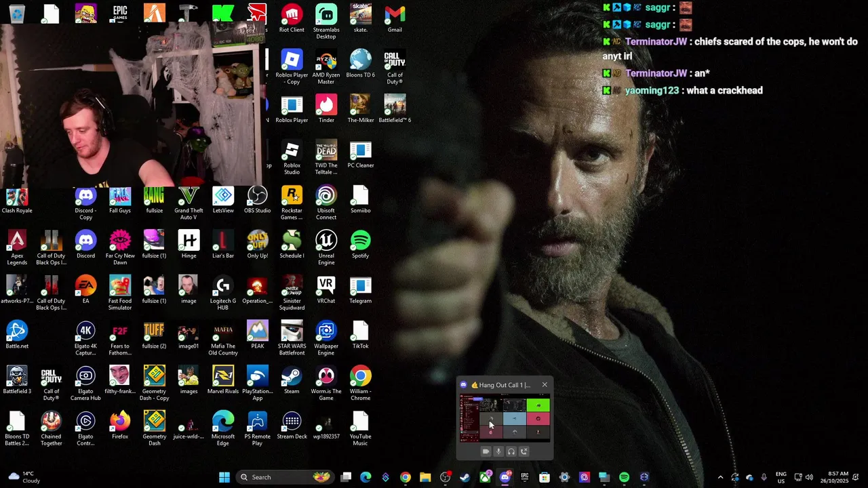Select Battle.net desktop icon
The image size is (868, 488).
pos(17,335)
